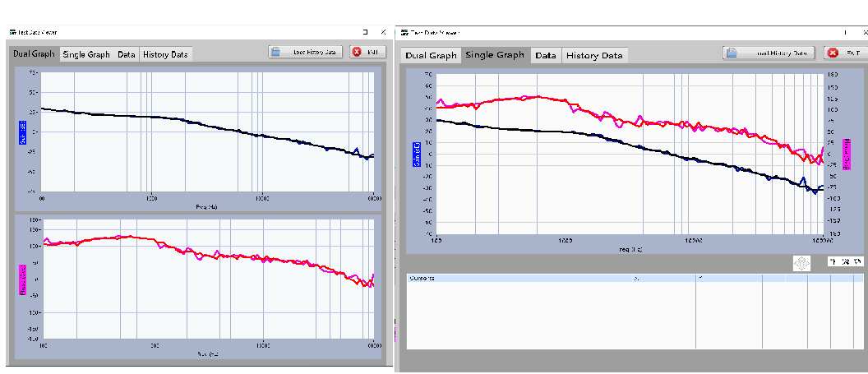Click the X column header in cursor table
Screen dimensions: 868x374
coord(635,279)
